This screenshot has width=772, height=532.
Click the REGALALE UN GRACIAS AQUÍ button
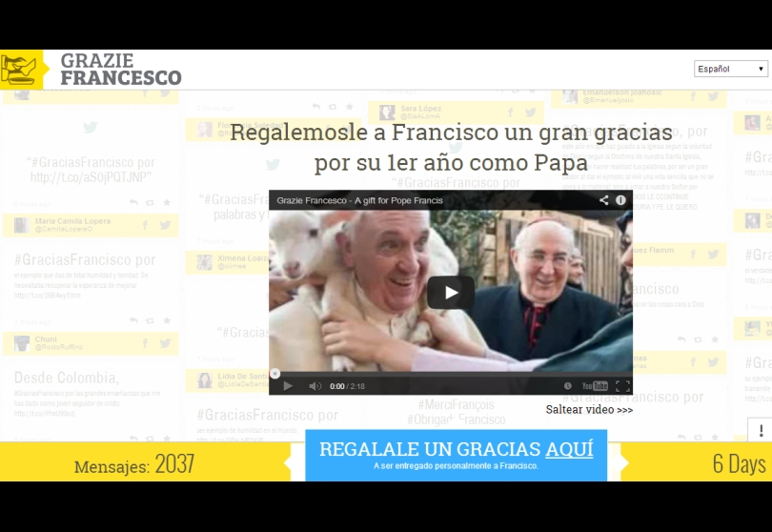tap(456, 455)
